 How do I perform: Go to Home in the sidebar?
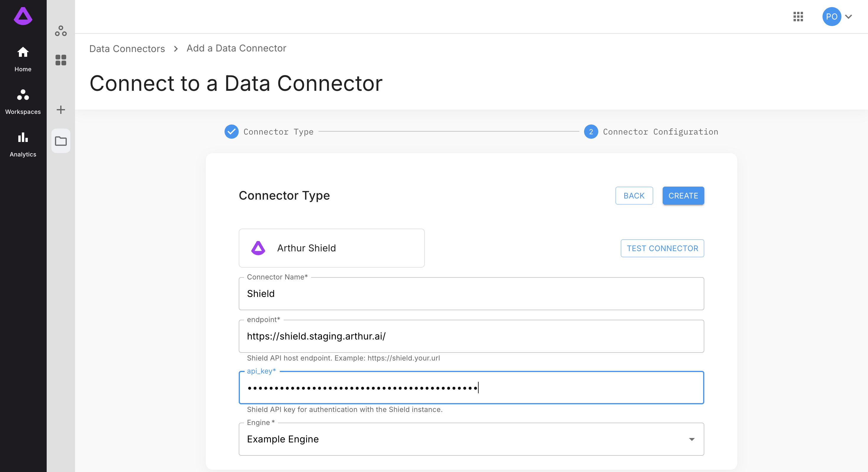pos(23,59)
